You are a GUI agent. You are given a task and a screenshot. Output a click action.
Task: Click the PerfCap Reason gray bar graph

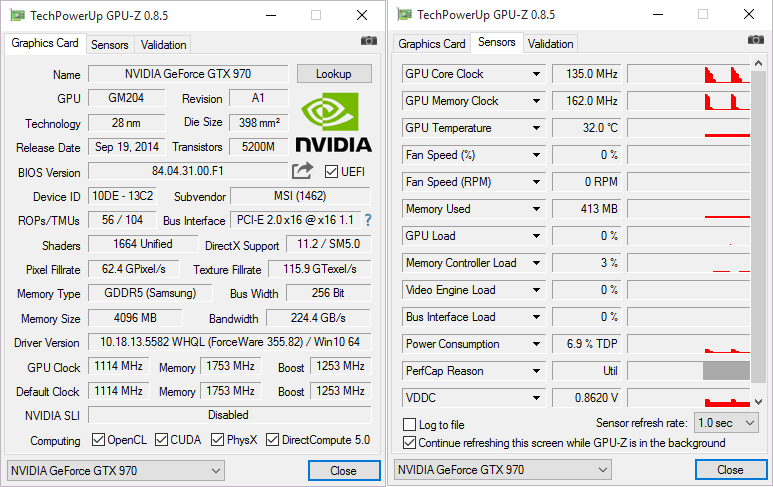coord(726,371)
